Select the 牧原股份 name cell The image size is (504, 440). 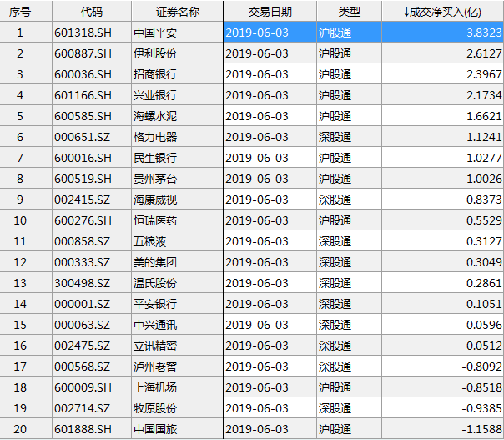[177, 408]
